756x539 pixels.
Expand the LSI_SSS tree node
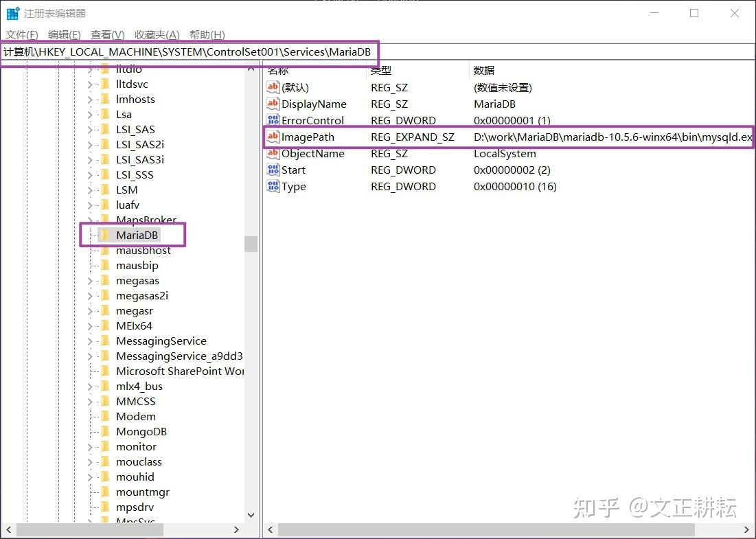click(90, 174)
